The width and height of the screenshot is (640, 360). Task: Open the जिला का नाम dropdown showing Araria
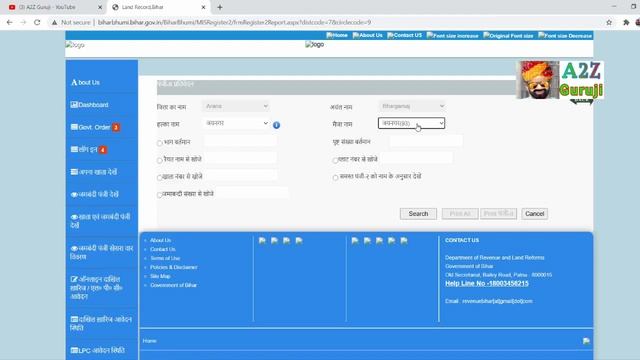[x=236, y=106]
